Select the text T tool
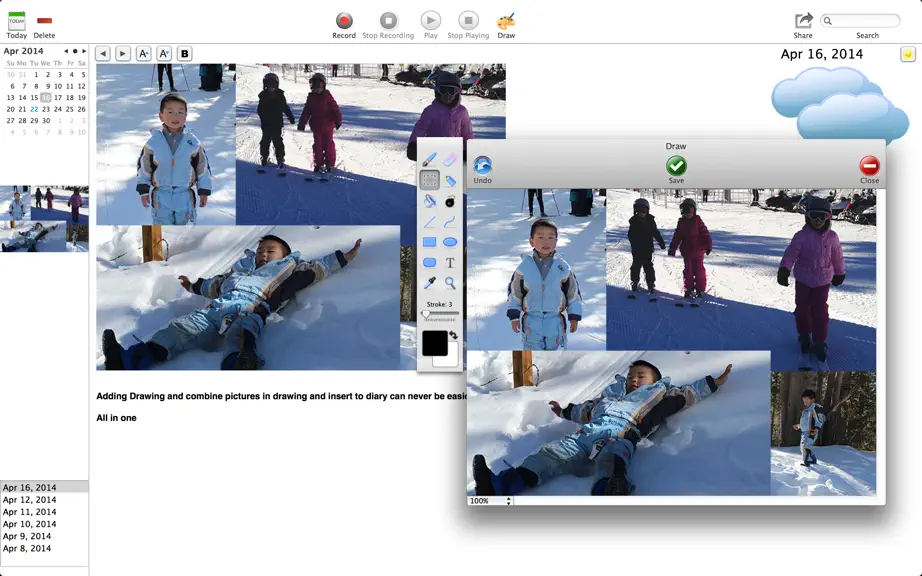Screen dimensions: 922x576 [450, 263]
